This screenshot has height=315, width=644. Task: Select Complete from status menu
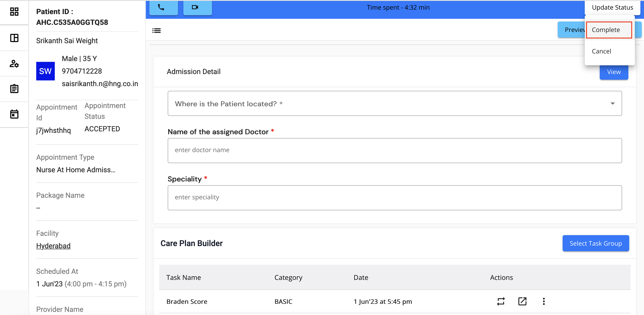608,30
